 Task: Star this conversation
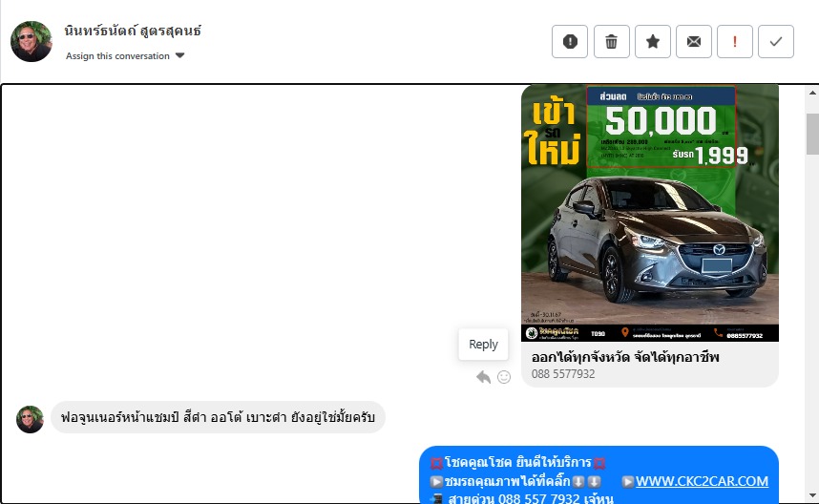click(x=652, y=41)
